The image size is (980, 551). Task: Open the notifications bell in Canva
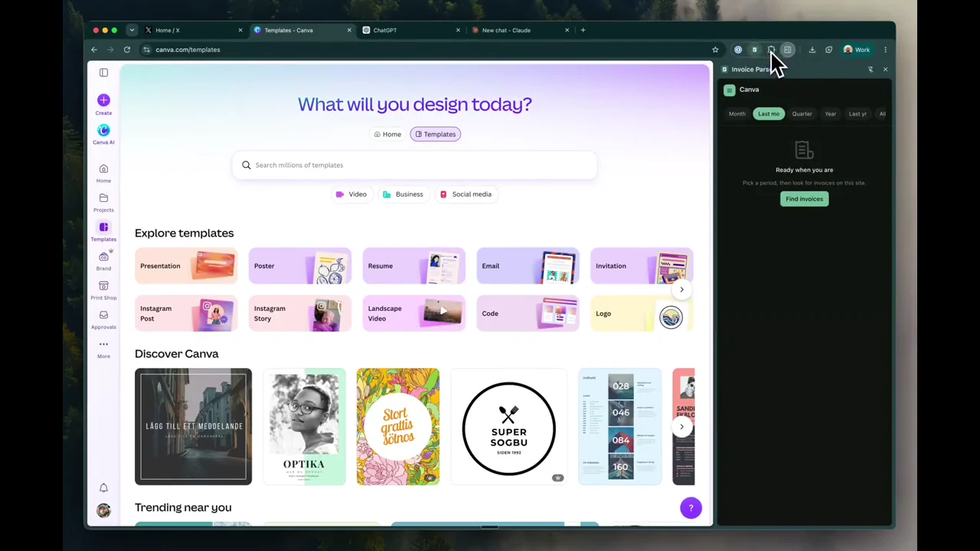[x=103, y=487]
